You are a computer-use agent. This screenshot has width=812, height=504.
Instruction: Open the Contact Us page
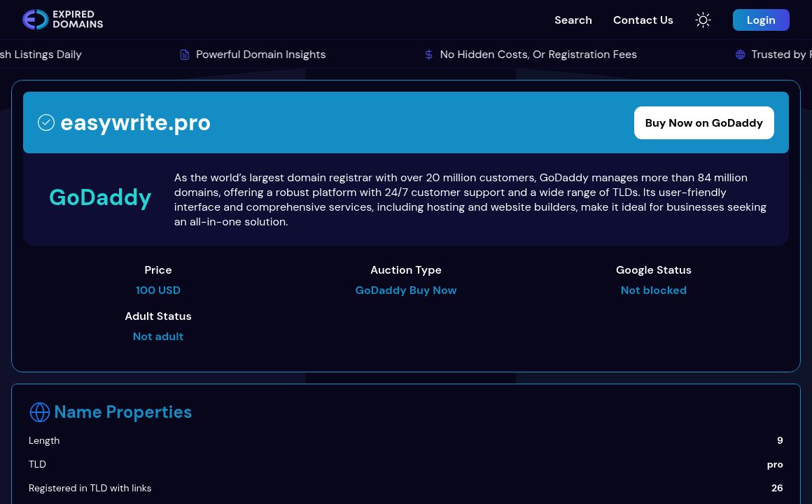pos(643,20)
